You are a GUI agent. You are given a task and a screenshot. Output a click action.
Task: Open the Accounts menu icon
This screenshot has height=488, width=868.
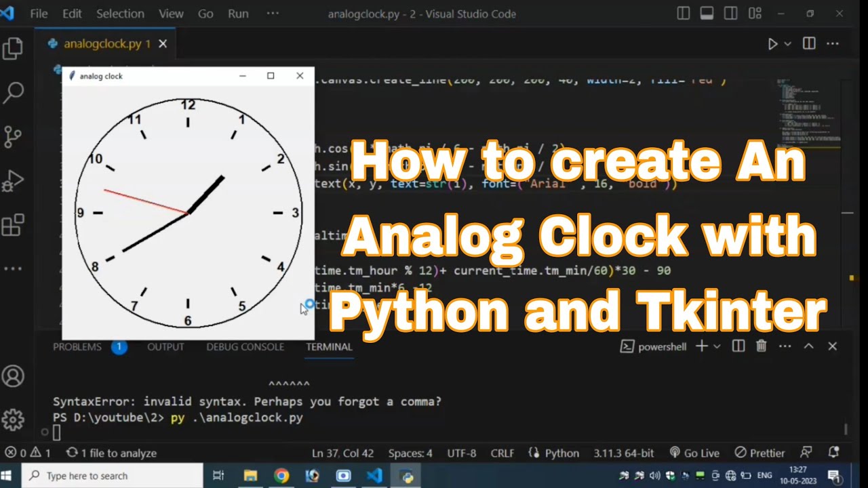pos(13,376)
